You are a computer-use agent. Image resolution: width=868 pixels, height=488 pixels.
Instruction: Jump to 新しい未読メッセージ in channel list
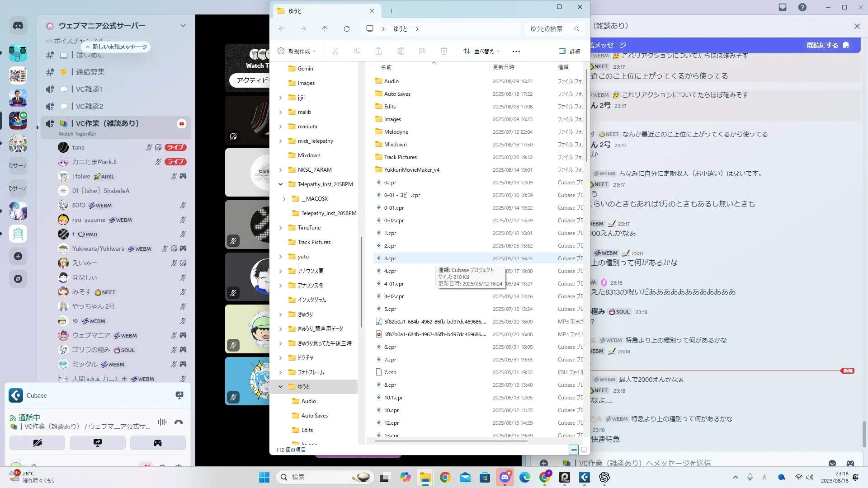tap(116, 47)
